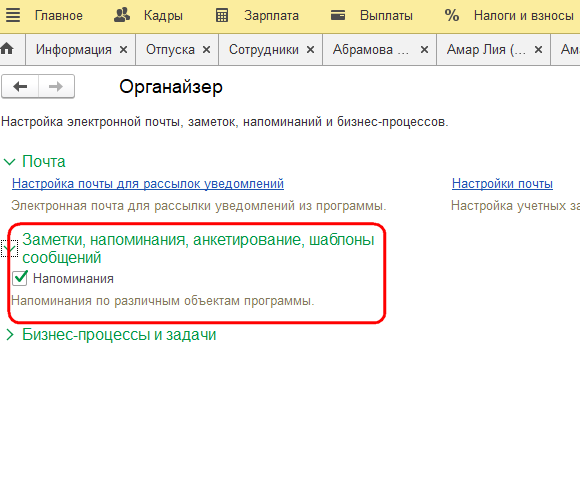Open the Настройки почты link
Image resolution: width=580 pixels, height=487 pixels.
tap(502, 183)
